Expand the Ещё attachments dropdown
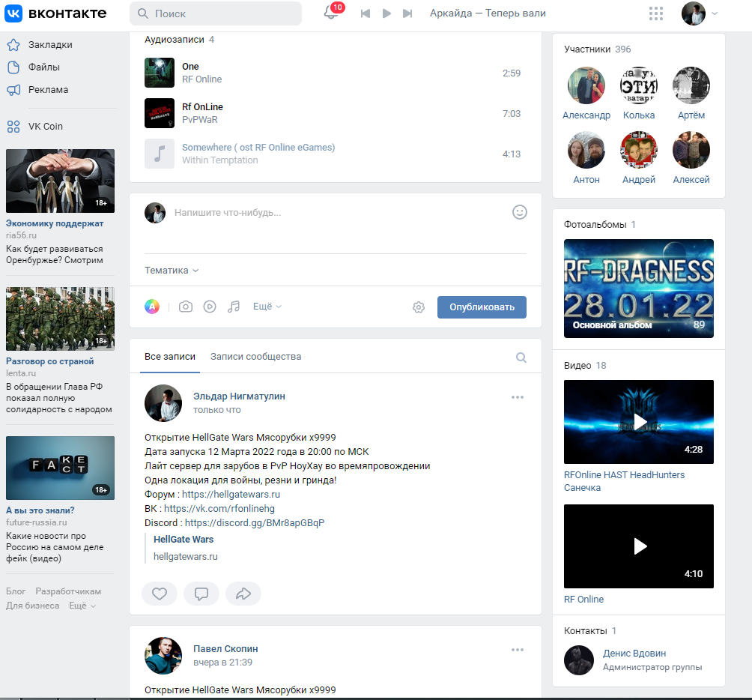The height and width of the screenshot is (700, 752). pyautogui.click(x=267, y=307)
